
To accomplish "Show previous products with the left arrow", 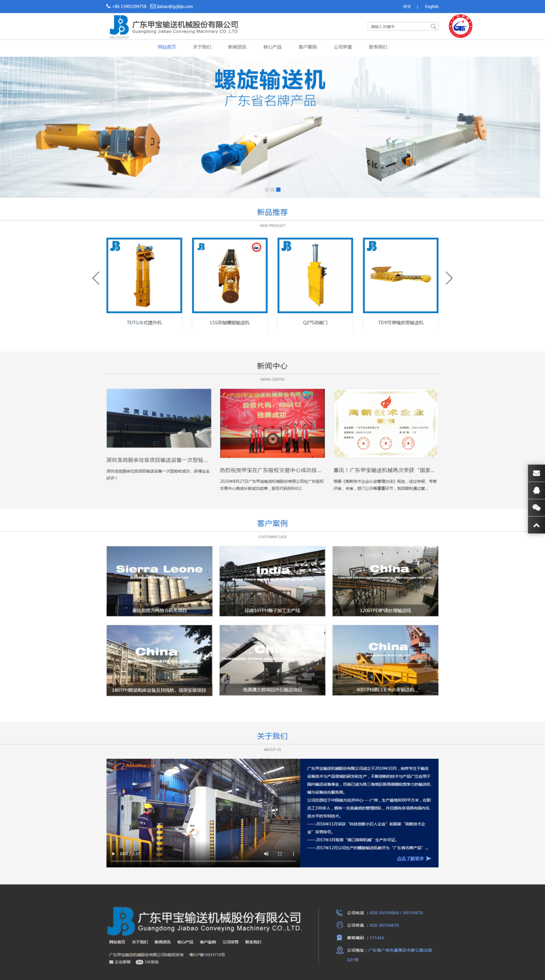I will click(96, 278).
